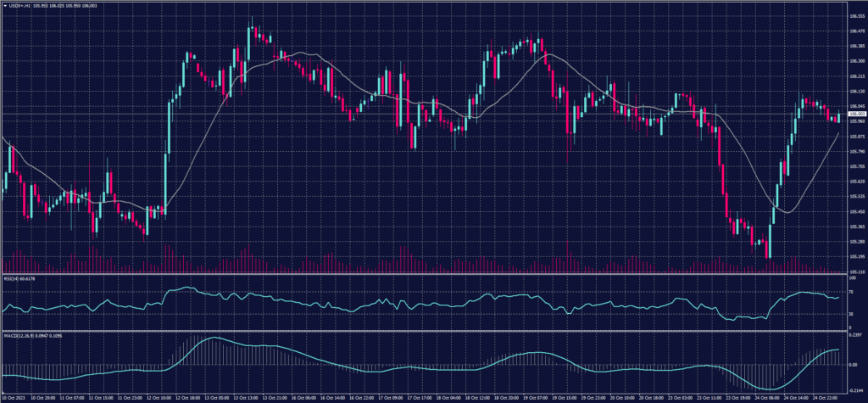
Task: Click the 106.555 price axis label
Action: coord(856,16)
